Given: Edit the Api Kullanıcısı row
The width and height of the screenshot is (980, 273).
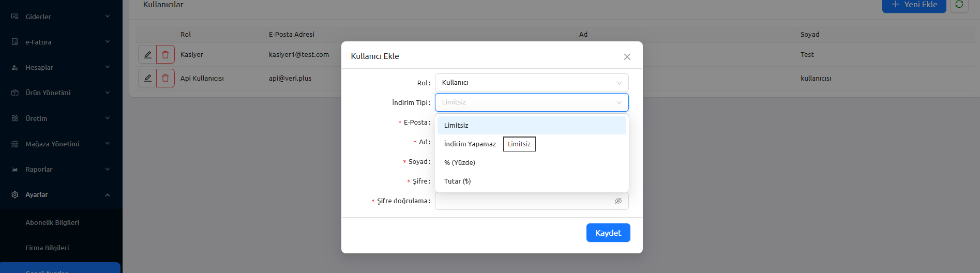Looking at the screenshot, I should coord(147,78).
